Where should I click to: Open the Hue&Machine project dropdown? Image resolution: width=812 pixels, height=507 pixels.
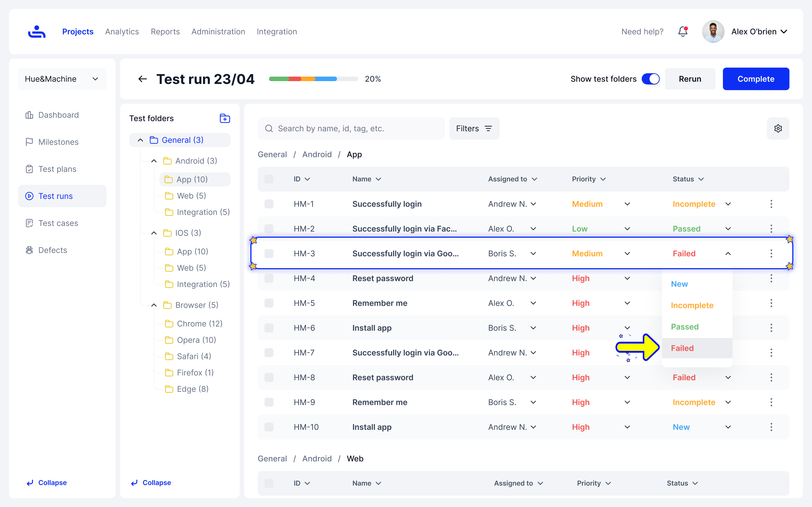62,79
